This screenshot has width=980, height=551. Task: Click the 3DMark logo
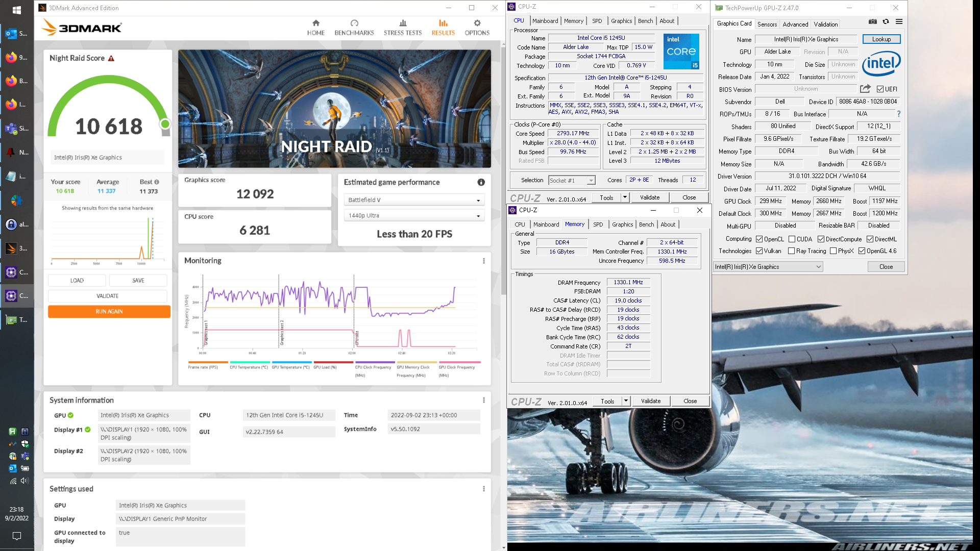(82, 28)
